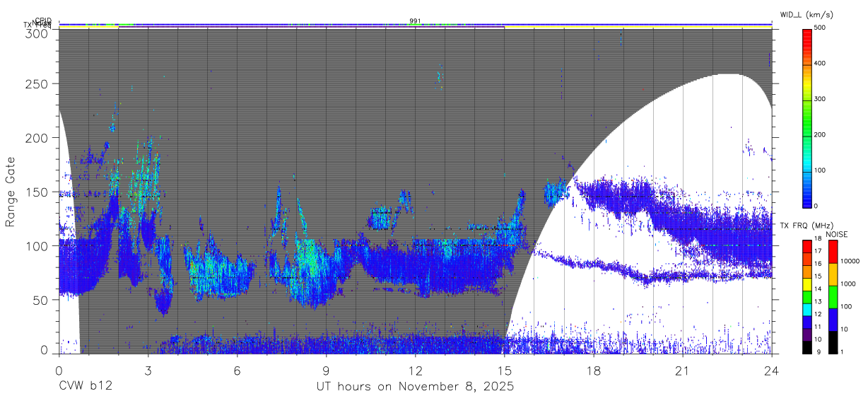The image size is (868, 401).
Task: Click the black swatch in TX FRQ legend
Action: [807, 346]
